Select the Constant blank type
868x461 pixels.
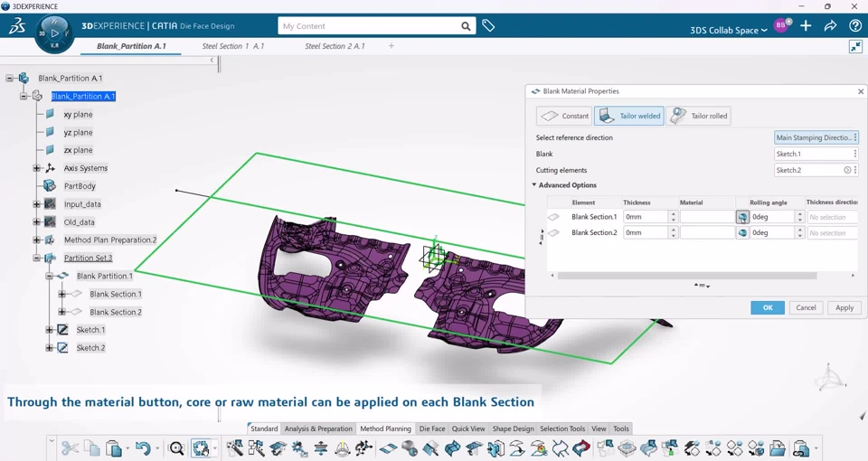(564, 116)
